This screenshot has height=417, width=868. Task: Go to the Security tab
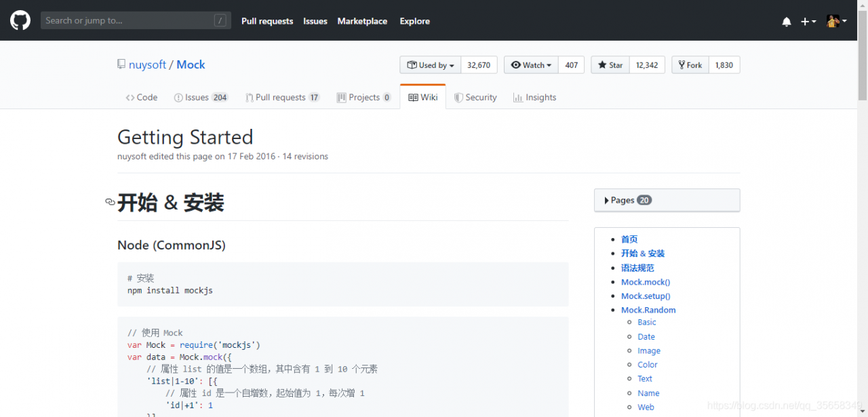tap(475, 98)
